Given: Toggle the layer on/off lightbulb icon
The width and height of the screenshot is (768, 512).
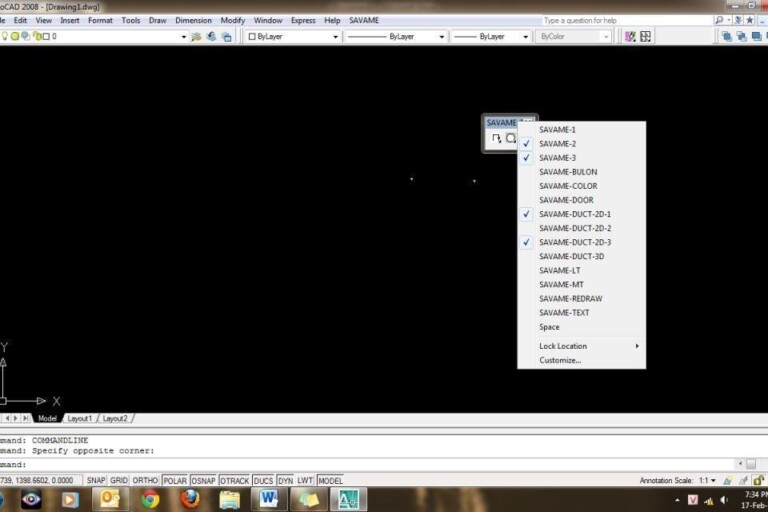Looking at the screenshot, I should [5, 36].
